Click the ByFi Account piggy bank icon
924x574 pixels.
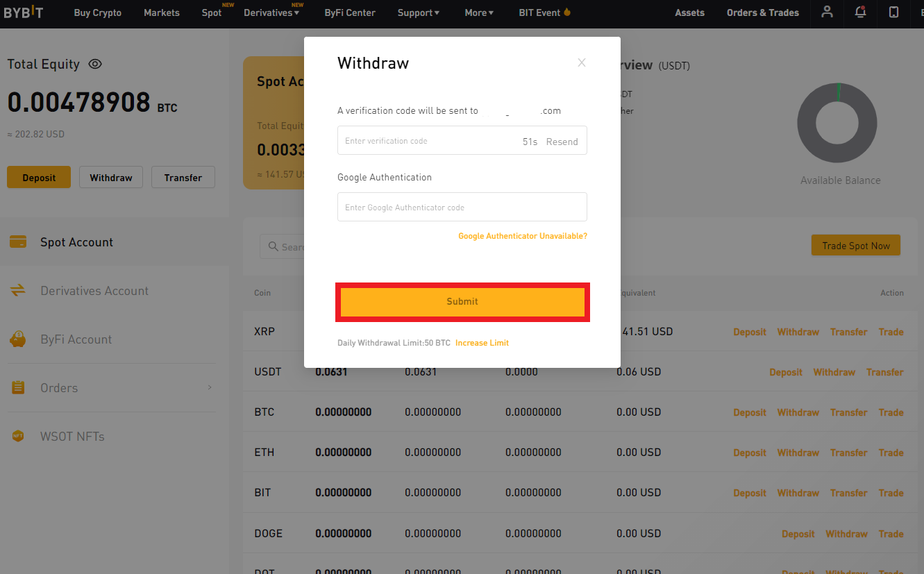(x=18, y=339)
